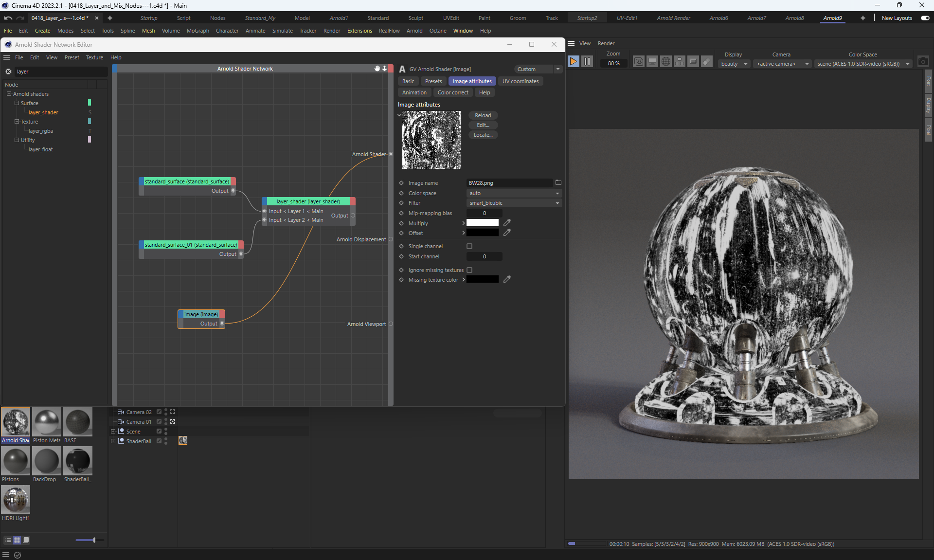Click the Locate... button
The width and height of the screenshot is (934, 560).
point(483,135)
